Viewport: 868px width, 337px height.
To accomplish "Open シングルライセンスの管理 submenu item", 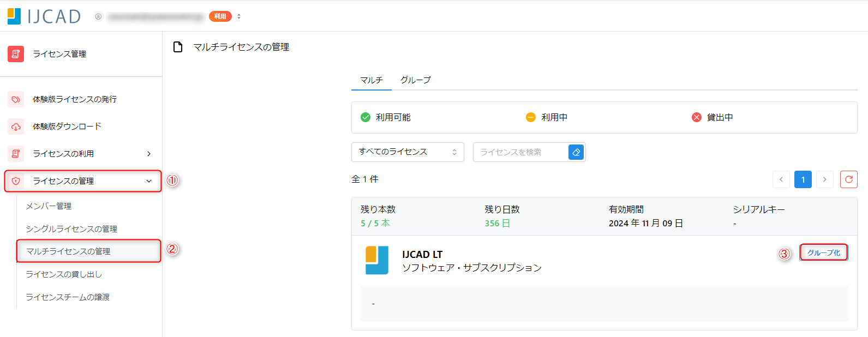I will [71, 229].
